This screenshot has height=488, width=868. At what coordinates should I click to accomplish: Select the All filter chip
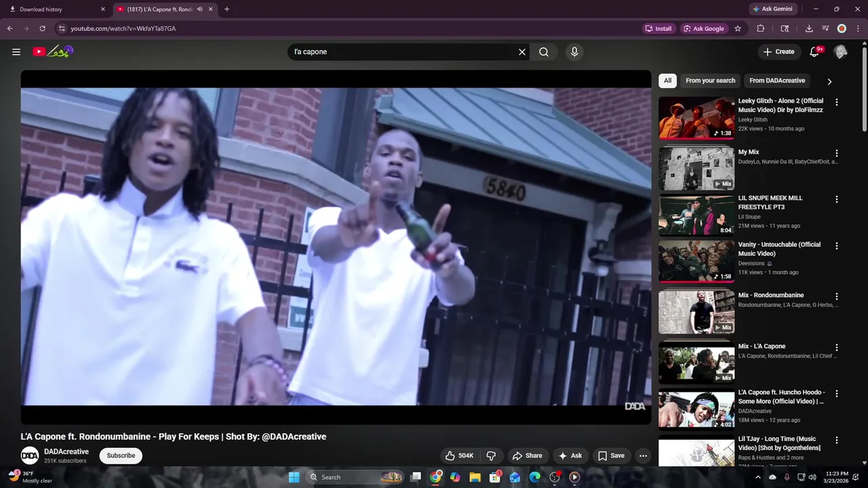(667, 81)
